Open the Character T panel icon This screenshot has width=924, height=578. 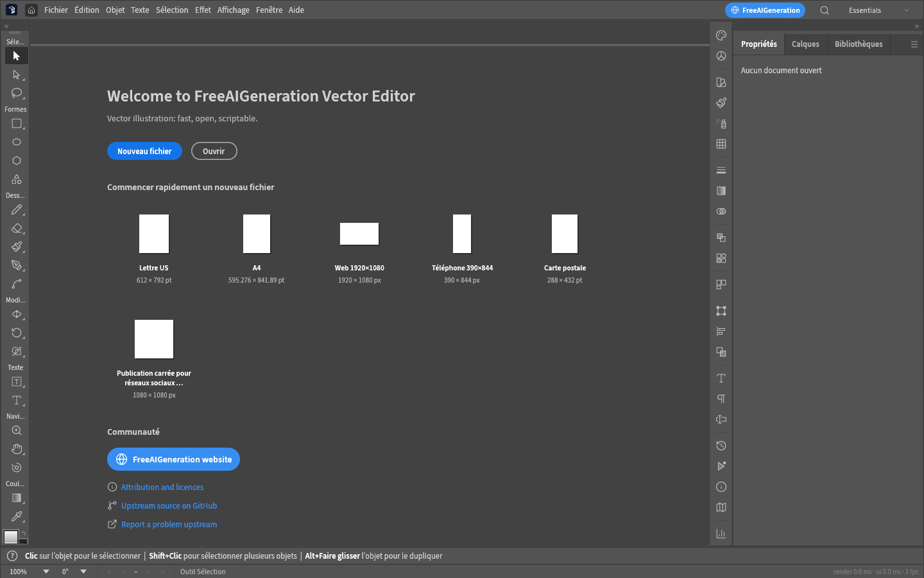721,378
